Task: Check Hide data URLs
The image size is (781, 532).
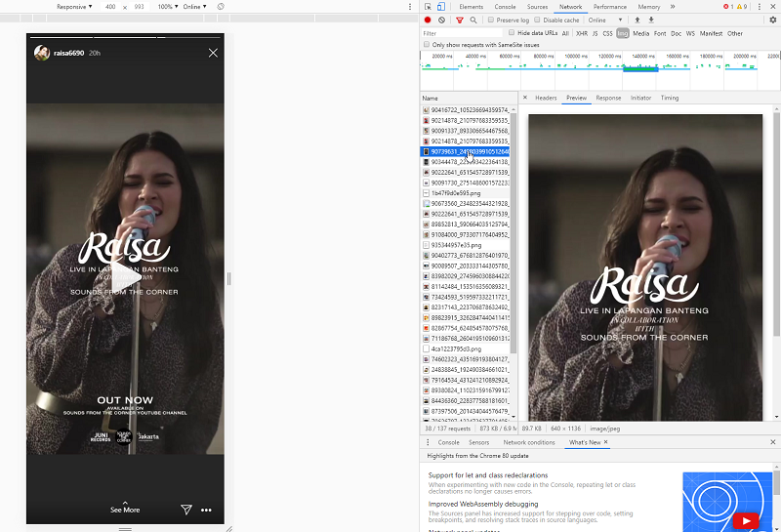Action: (512, 33)
